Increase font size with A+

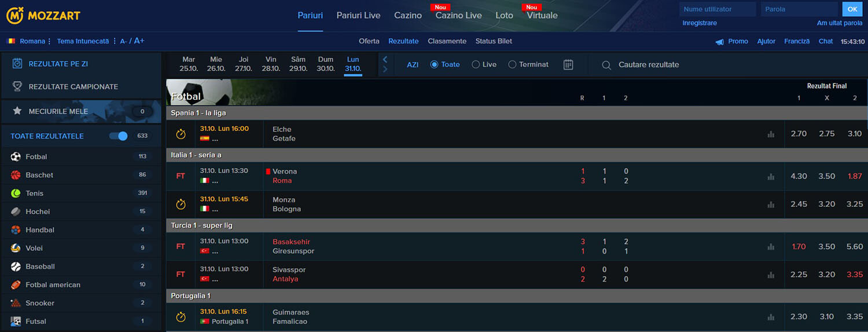(139, 41)
